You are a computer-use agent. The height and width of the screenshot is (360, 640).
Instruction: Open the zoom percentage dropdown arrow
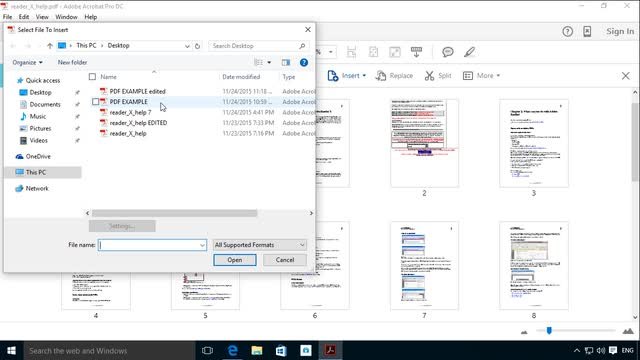(331, 52)
